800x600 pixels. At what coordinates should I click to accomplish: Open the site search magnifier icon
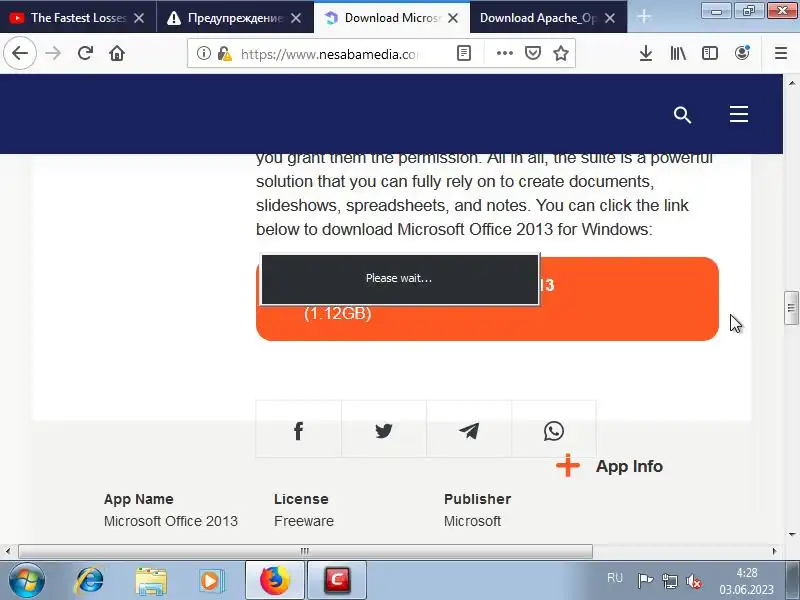pos(682,115)
